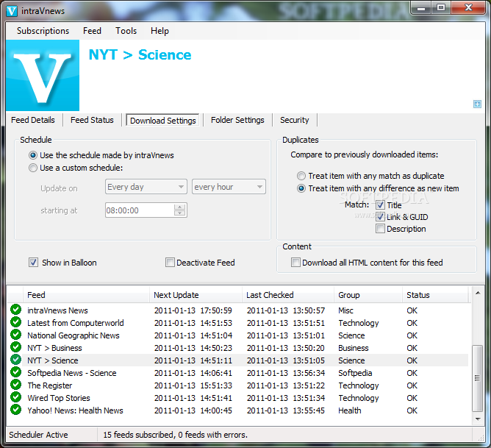
Task: Click the starting at time down arrow
Action: click(180, 213)
